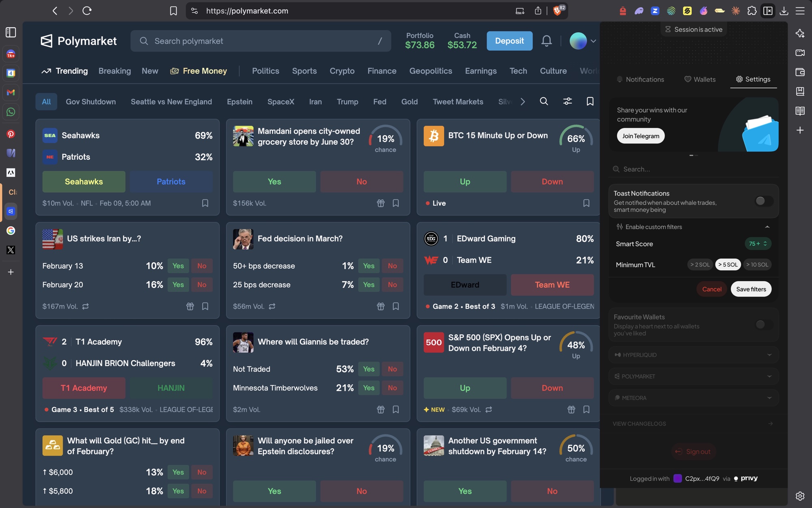Click 66% Up gauge on BTC card
Image resolution: width=812 pixels, height=508 pixels.
[x=576, y=139]
